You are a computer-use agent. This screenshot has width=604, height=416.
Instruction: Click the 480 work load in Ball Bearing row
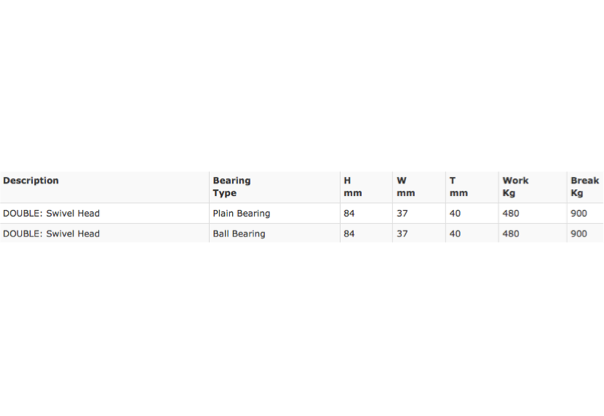click(x=511, y=234)
